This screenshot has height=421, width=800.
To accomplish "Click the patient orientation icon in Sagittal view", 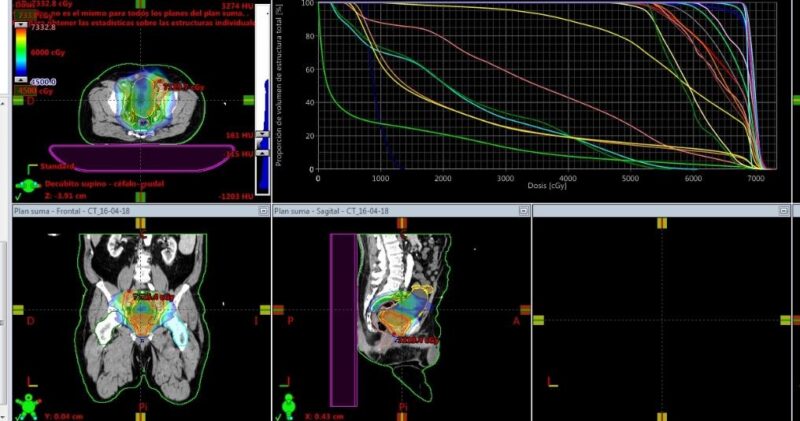I will (x=290, y=404).
